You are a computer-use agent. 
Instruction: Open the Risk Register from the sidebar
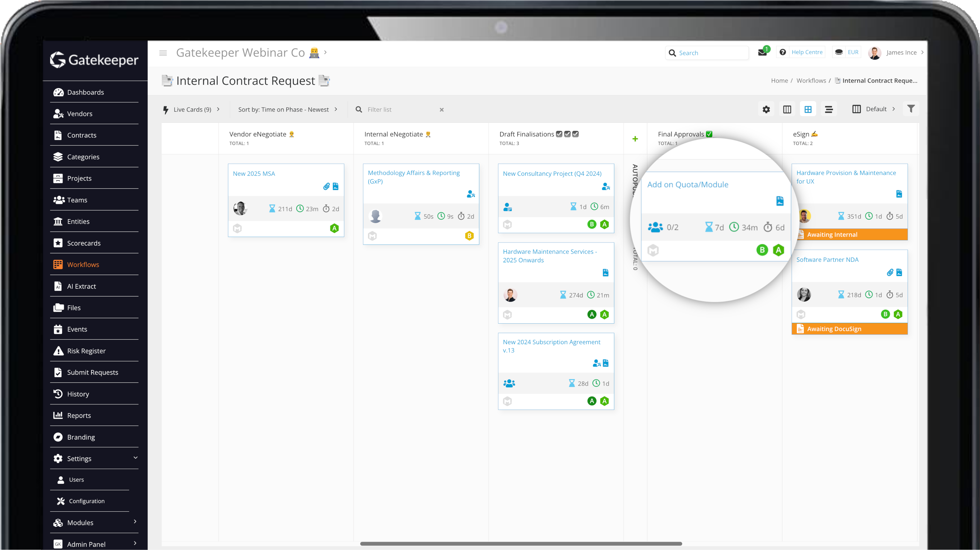(x=86, y=351)
